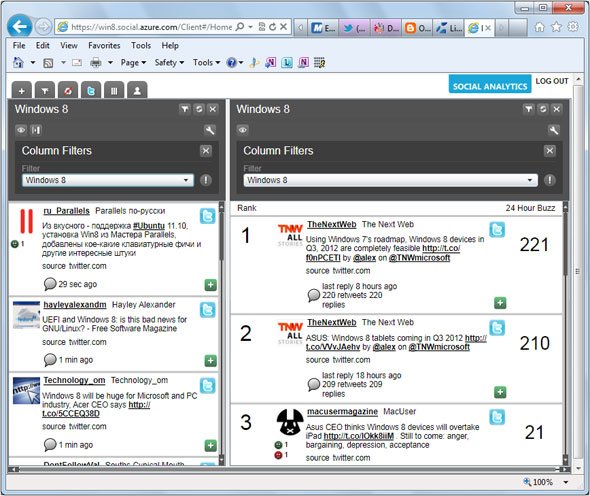
Task: Click the right feed vertical scrollbar
Action: [x=565, y=333]
